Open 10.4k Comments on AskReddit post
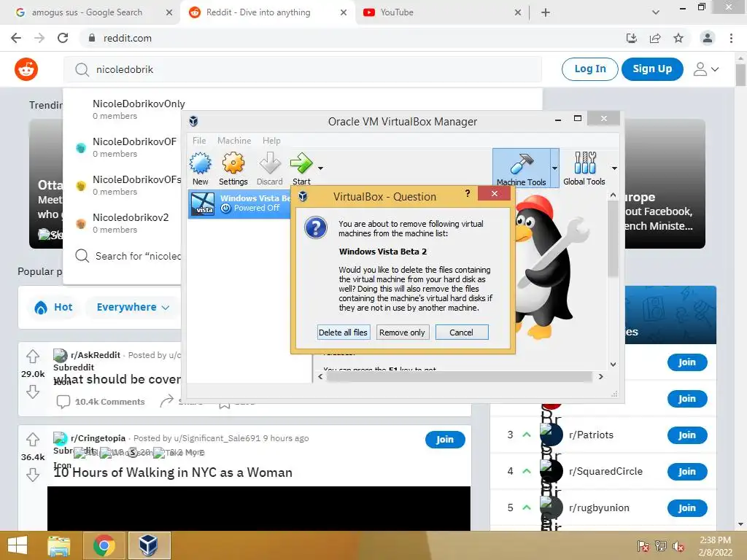Screen dimensions: 747x560 pos(101,402)
